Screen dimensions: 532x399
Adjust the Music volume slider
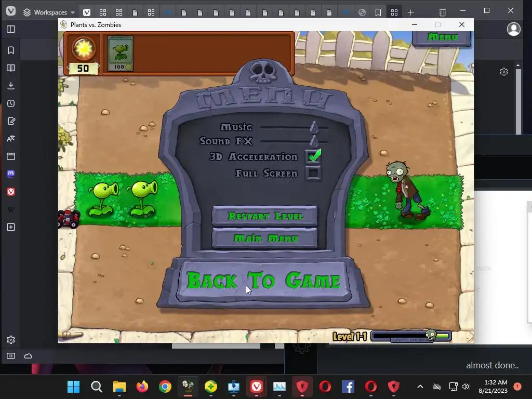314,127
